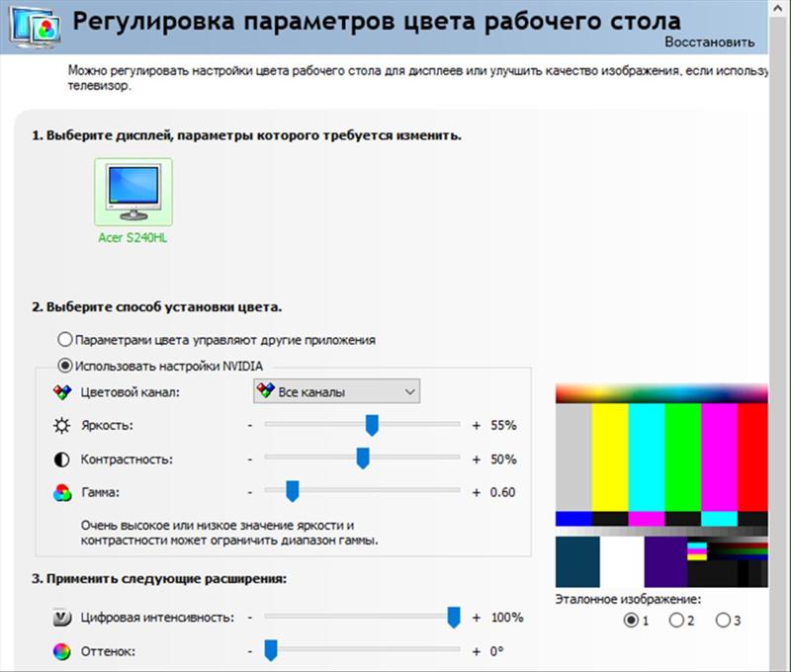Image resolution: width=791 pixels, height=672 pixels.
Task: Select 'Параметрами цвета управляют другие приложения' option
Action: pyautogui.click(x=65, y=339)
